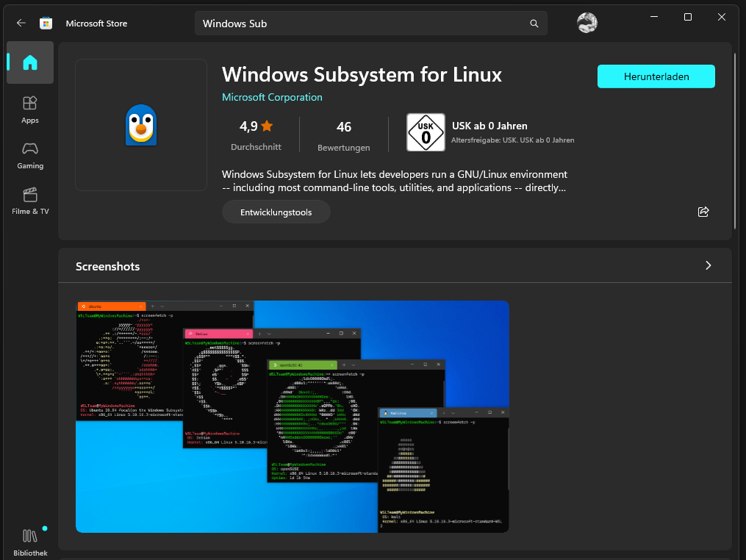Screen dimensions: 746x560
Task: Minimize the Microsoft Store window
Action: [x=654, y=17]
